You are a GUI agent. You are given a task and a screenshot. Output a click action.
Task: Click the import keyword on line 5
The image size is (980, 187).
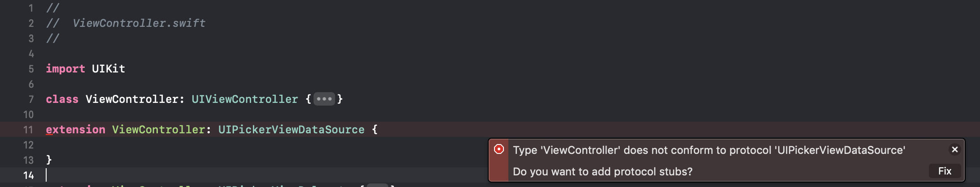click(x=65, y=69)
